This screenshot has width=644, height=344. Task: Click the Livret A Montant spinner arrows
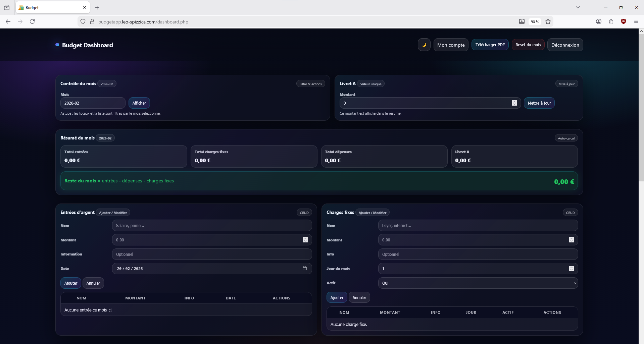(514, 103)
